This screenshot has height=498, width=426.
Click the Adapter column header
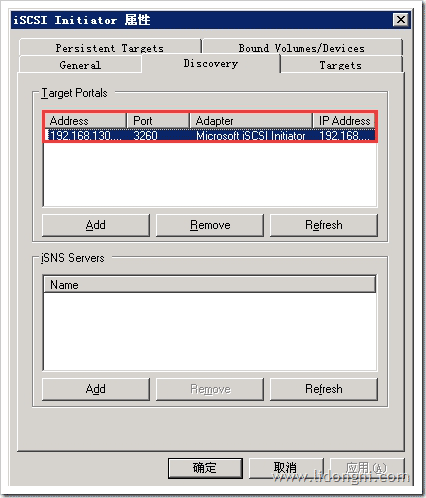coord(251,121)
